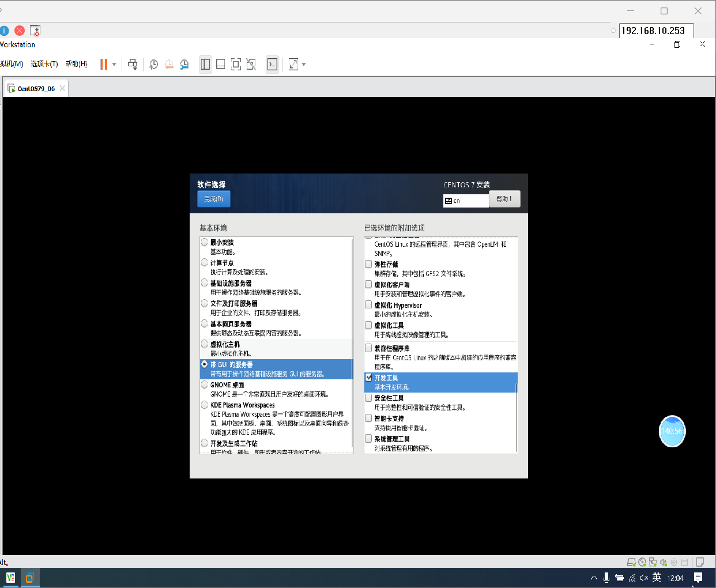Select the 文件及打印服务器 radio button

[204, 303]
